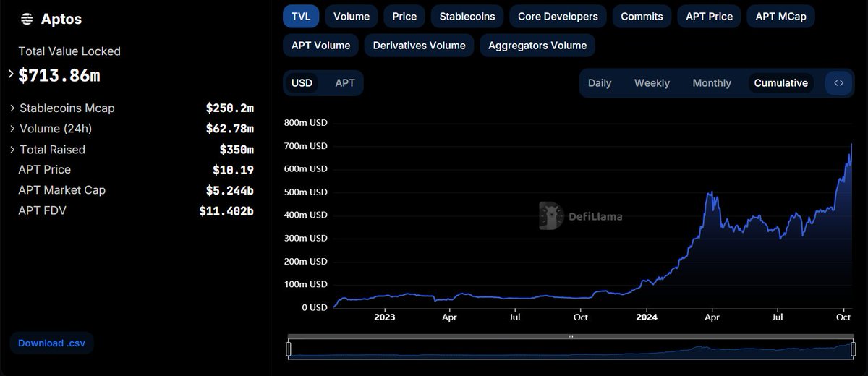
Task: Click the $11.402b FDV value
Action: (226, 211)
